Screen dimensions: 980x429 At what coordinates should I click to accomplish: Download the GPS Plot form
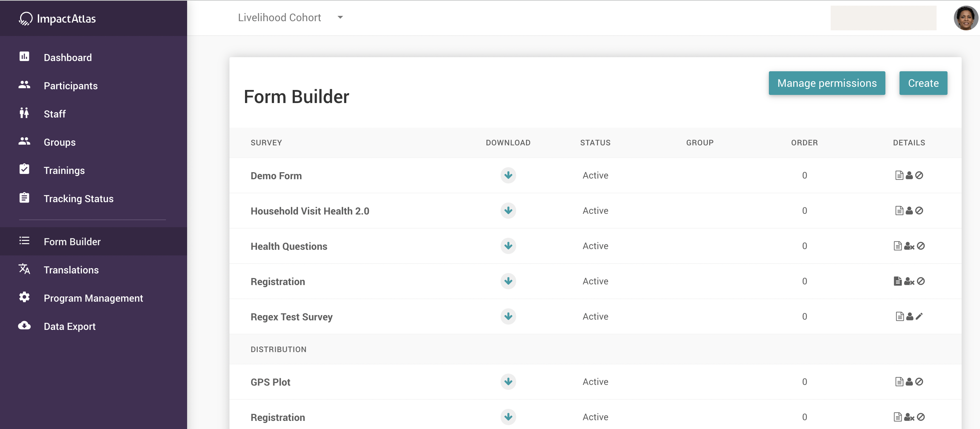pyautogui.click(x=508, y=382)
